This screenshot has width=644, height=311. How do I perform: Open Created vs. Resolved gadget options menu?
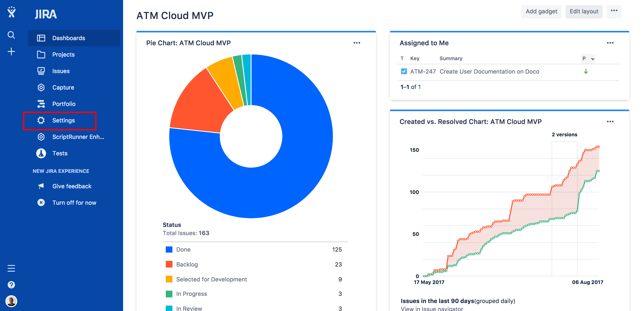coord(610,122)
